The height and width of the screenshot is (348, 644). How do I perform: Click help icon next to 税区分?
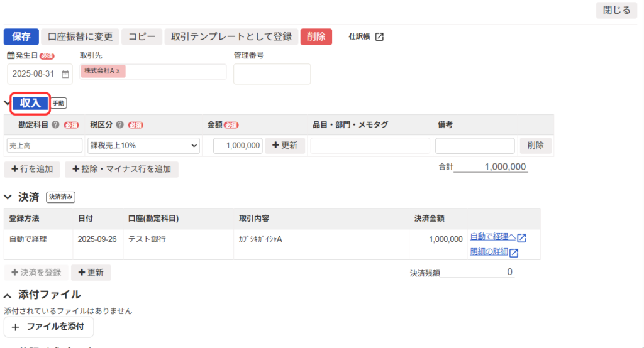tap(119, 125)
